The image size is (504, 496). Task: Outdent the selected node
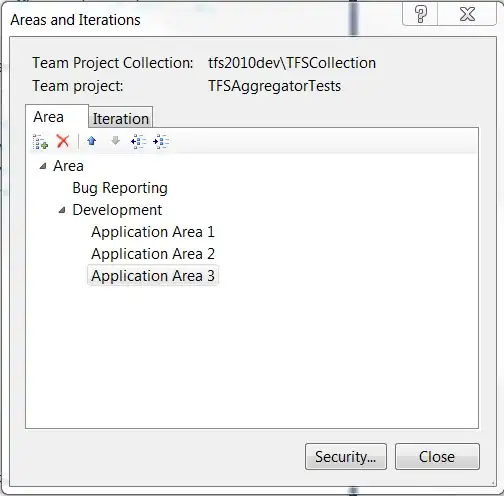(138, 142)
